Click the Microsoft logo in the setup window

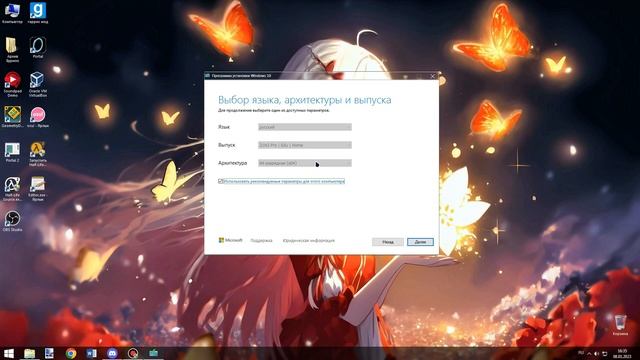click(230, 240)
